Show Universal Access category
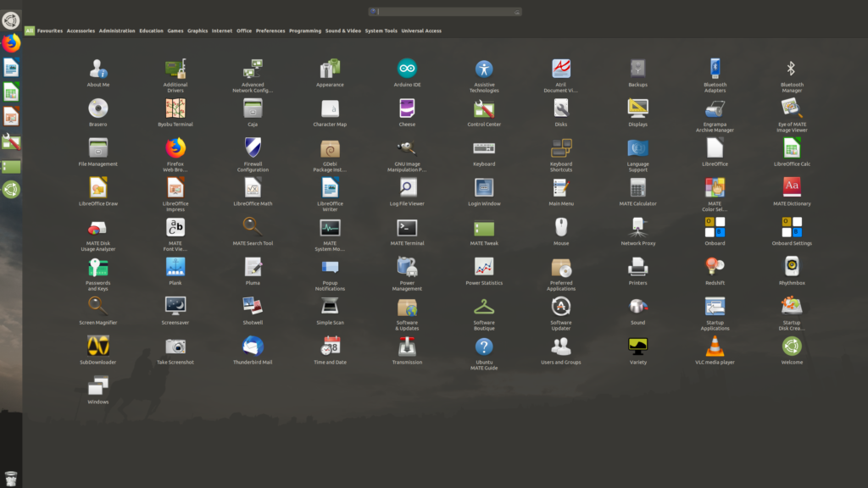The image size is (868, 488). 421,31
